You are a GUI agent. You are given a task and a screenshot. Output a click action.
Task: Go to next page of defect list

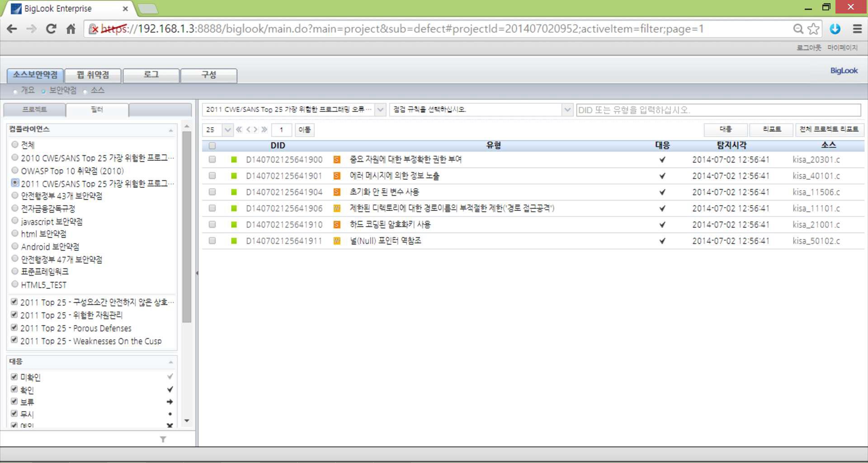255,130
